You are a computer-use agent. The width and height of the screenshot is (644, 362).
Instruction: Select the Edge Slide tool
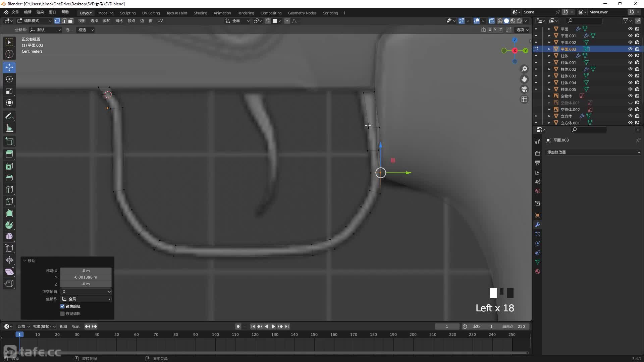coord(9,248)
